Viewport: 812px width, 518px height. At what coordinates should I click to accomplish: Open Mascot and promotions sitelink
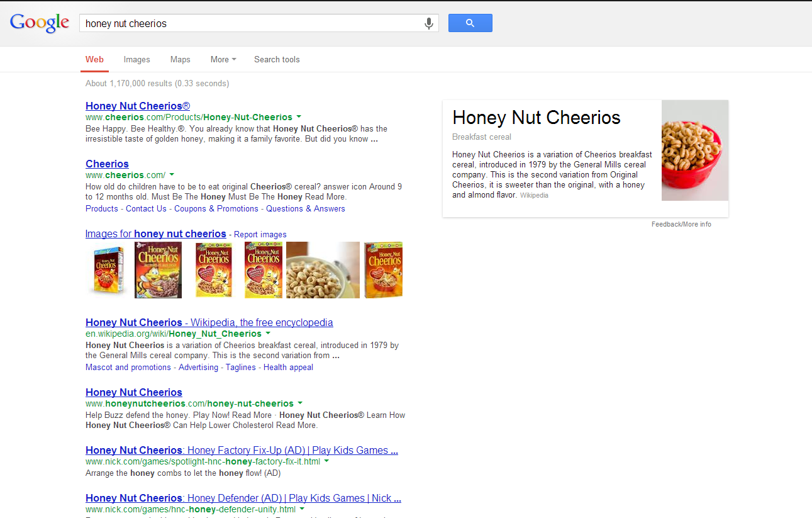pyautogui.click(x=128, y=368)
